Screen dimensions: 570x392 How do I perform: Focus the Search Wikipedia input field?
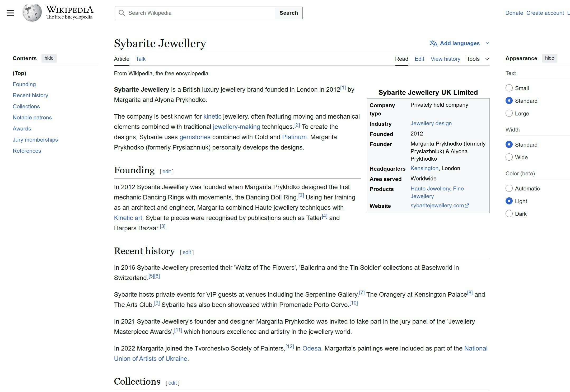195,13
